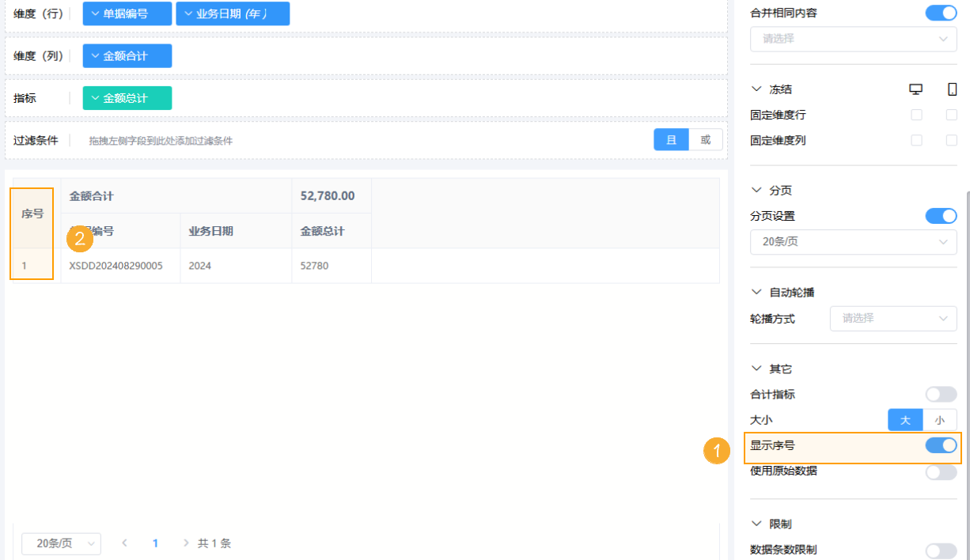Viewport: 970px width, 560px height.
Task: Click the chevron on the 金额合计 column pill
Action: [95, 55]
